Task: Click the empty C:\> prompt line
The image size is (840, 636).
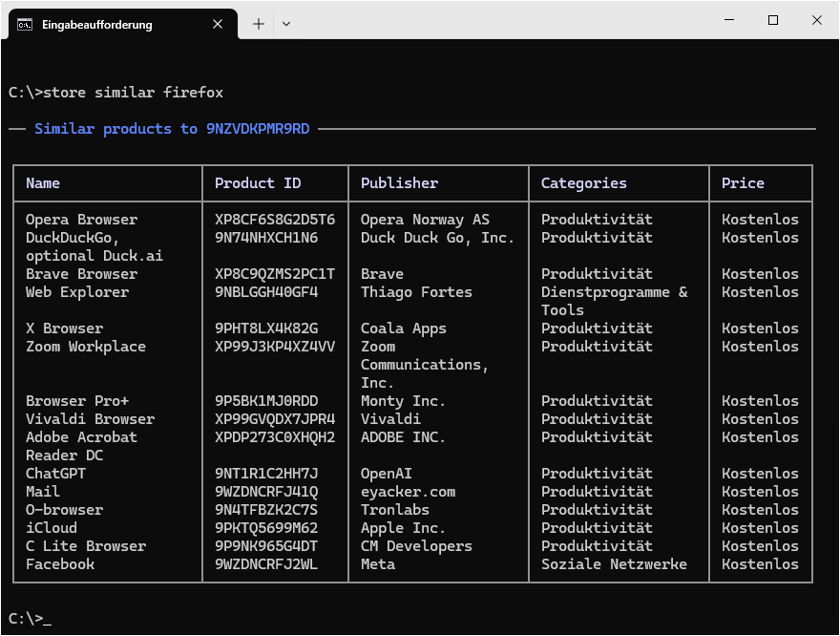Action: (30, 619)
